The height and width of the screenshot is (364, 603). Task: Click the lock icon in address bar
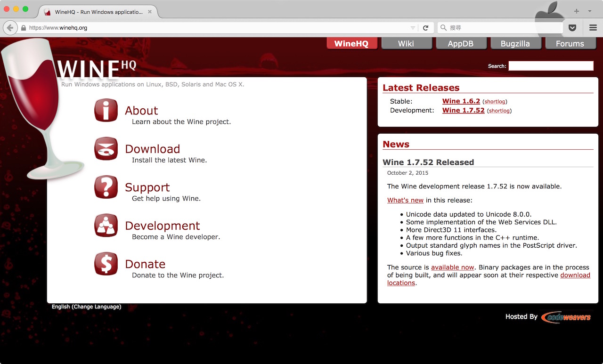tap(24, 28)
